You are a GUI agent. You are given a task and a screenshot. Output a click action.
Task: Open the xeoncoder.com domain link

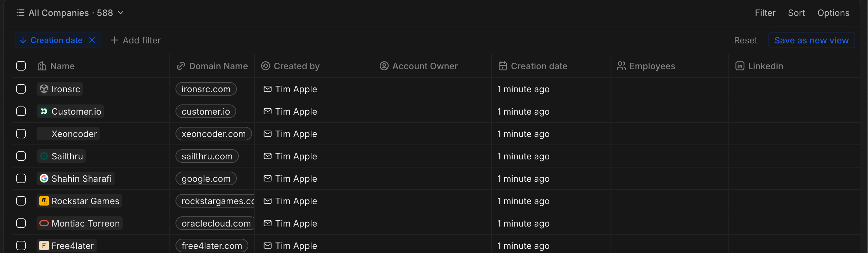click(x=214, y=134)
